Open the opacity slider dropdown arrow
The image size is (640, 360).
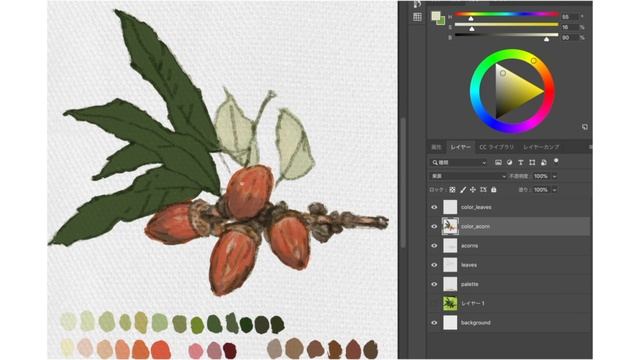click(554, 176)
